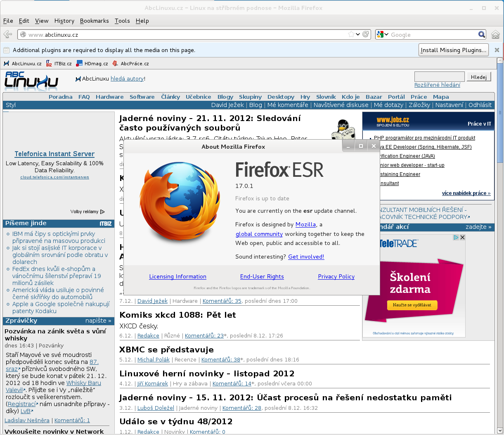Open the Google search engine selector dropdown

tap(383, 35)
